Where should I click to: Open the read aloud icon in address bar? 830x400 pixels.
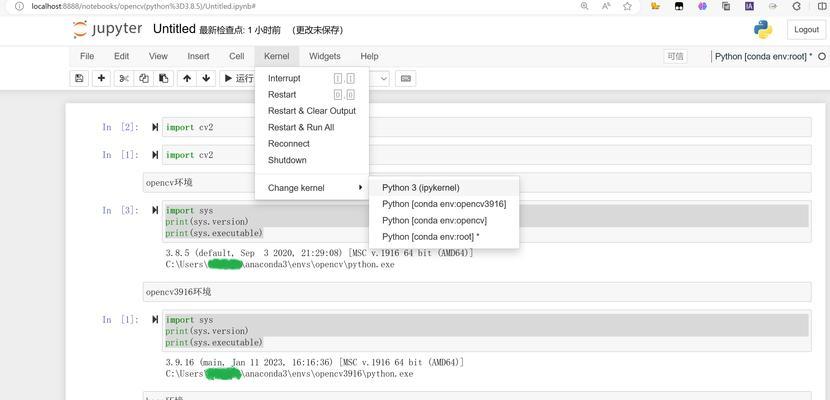(x=606, y=6)
